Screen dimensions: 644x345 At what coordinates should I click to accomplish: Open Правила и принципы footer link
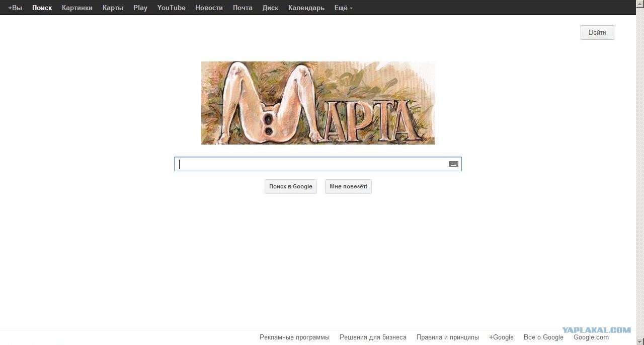[x=448, y=337]
